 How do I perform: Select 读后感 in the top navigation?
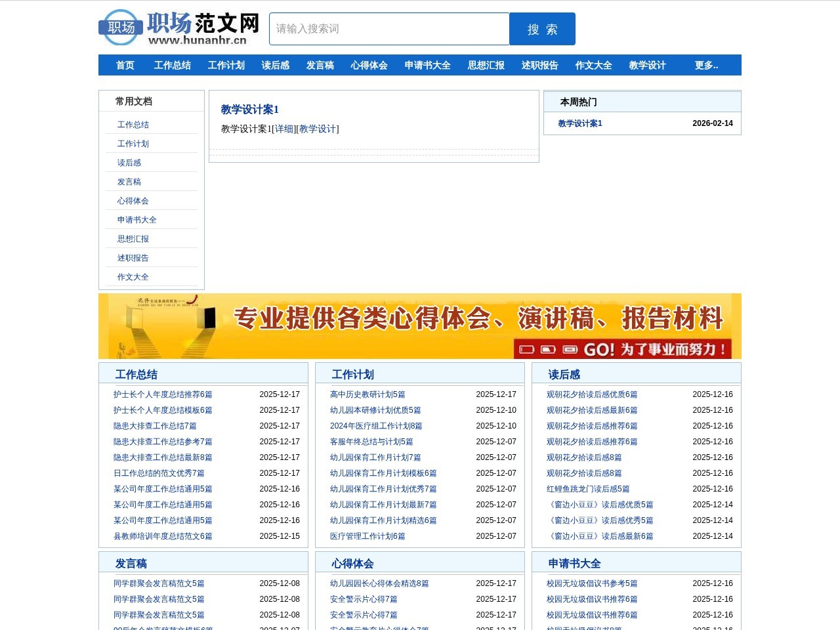point(276,65)
